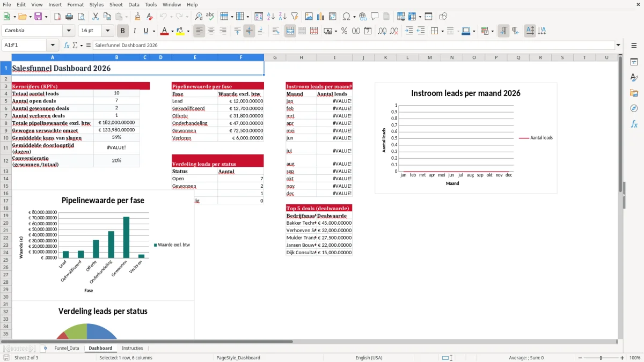Open the Font Size dropdown (16 pt)
This screenshot has height=362, width=644.
pos(108,31)
